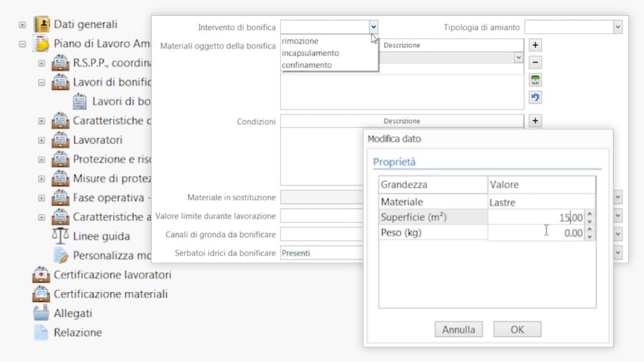Open the Allegati basket icon
Image resolution: width=644 pixels, height=362 pixels.
42,313
